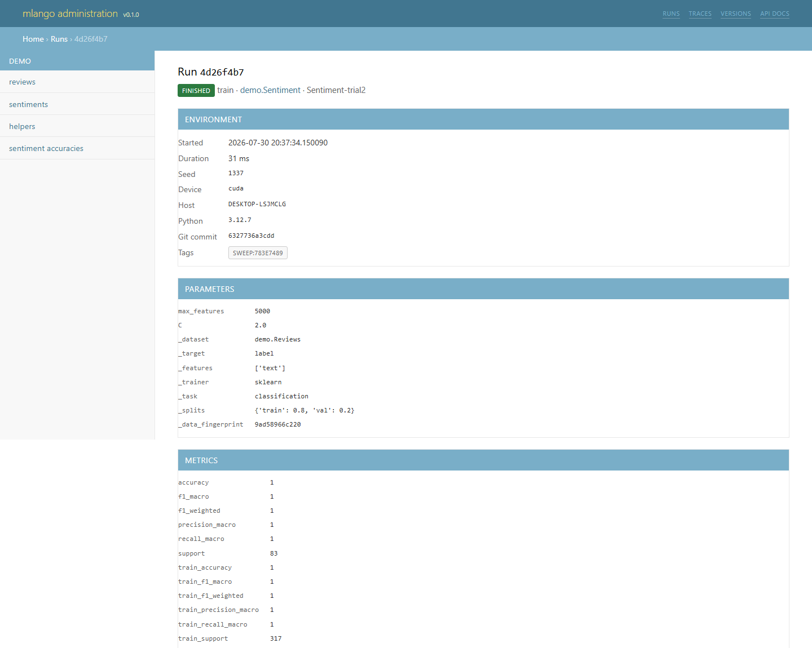Select the train_support value 317
The width and height of the screenshot is (812, 648).
[276, 638]
